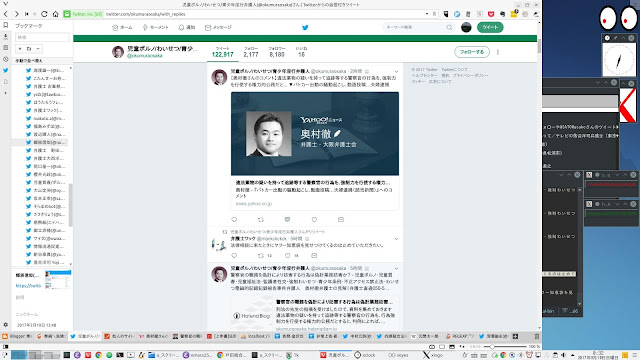
Task: Select the makata.a@ bookmark row
Action: coord(42,118)
